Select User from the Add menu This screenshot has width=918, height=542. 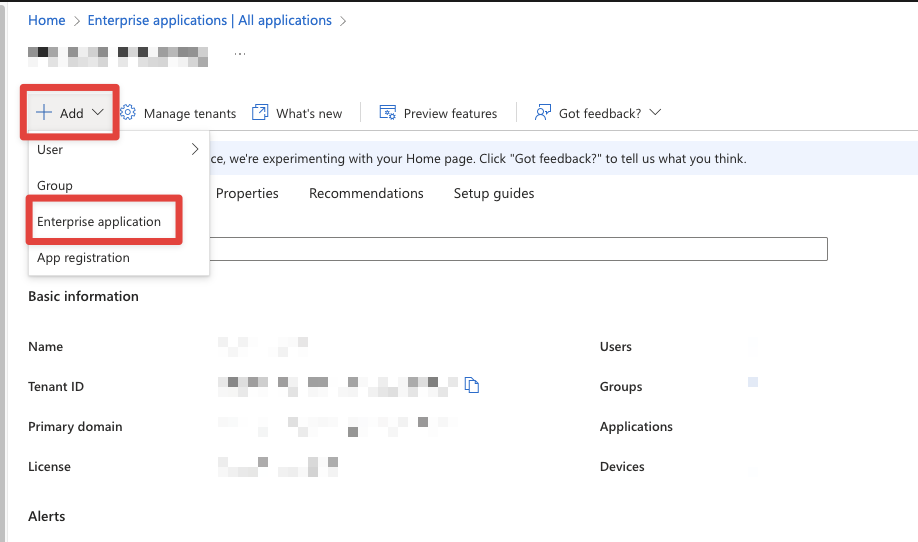(50, 150)
